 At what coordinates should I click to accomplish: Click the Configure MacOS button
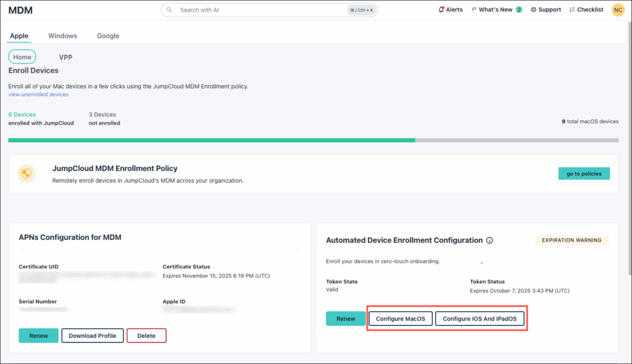[400, 318]
